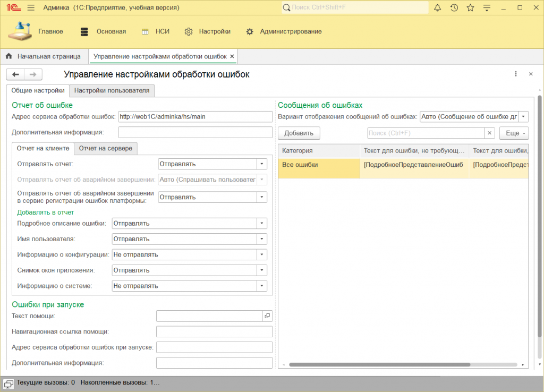The width and height of the screenshot is (544, 392).
Task: Open the hamburger main menu icon
Action: click(x=31, y=8)
